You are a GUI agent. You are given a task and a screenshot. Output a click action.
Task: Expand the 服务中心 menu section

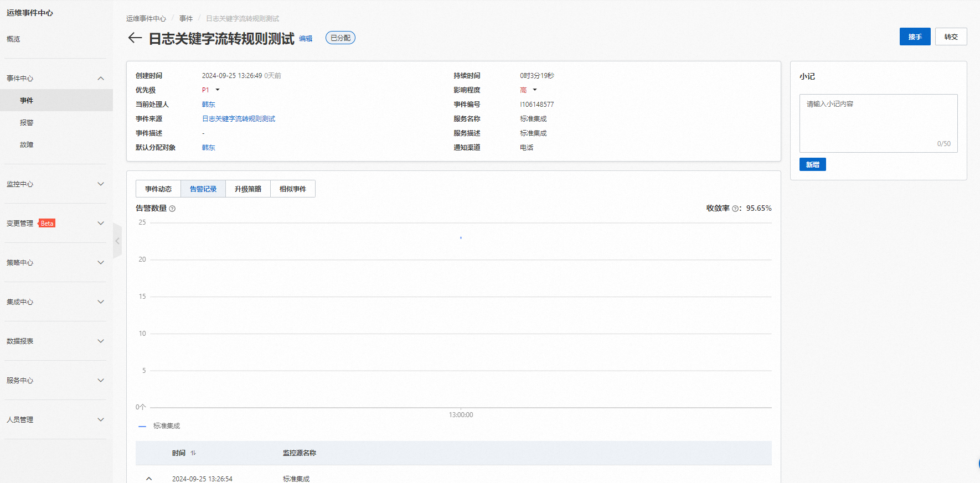[x=101, y=380]
